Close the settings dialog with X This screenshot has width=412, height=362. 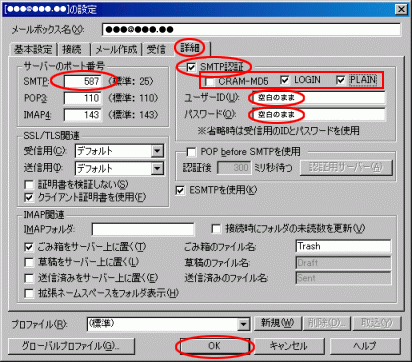(x=401, y=9)
